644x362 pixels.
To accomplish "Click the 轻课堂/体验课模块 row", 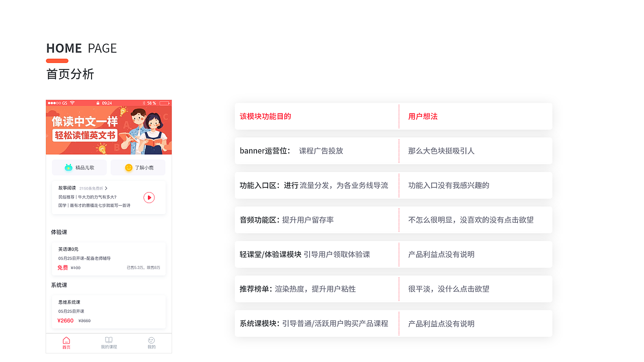I will [317, 254].
